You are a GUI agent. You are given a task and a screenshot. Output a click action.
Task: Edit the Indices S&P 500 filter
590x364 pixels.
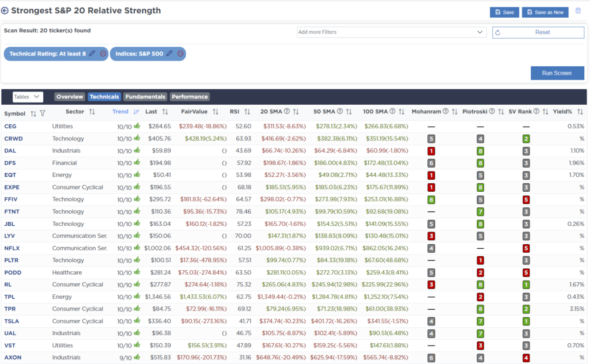click(169, 54)
